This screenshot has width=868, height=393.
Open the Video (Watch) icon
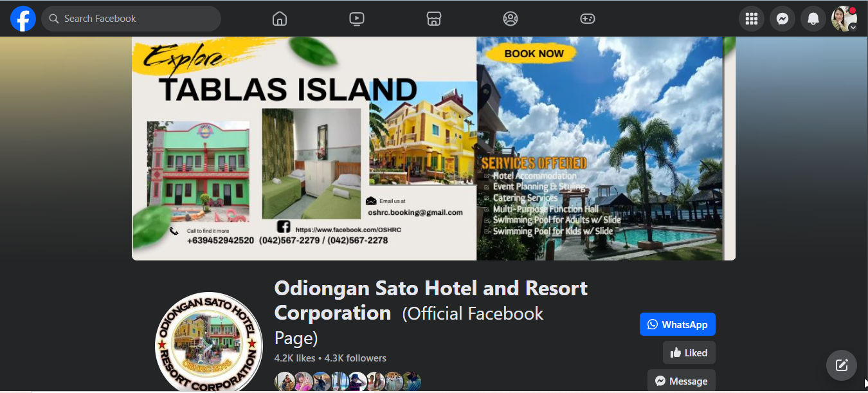[357, 19]
